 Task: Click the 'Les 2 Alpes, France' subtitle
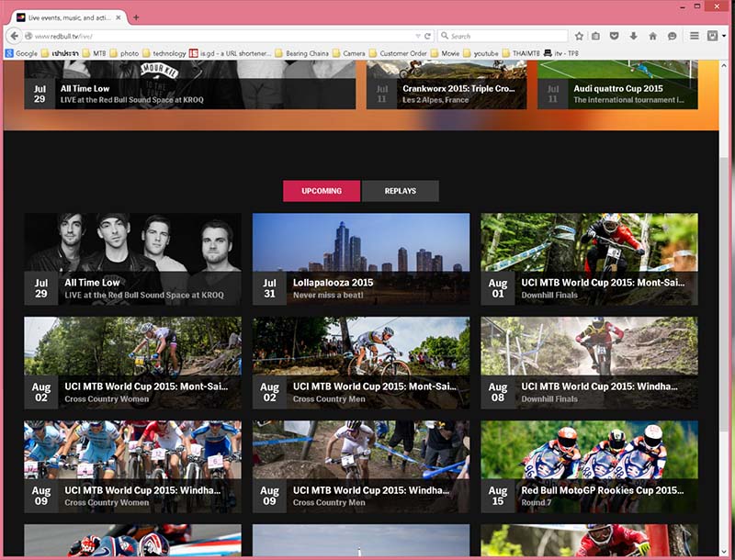coord(435,100)
